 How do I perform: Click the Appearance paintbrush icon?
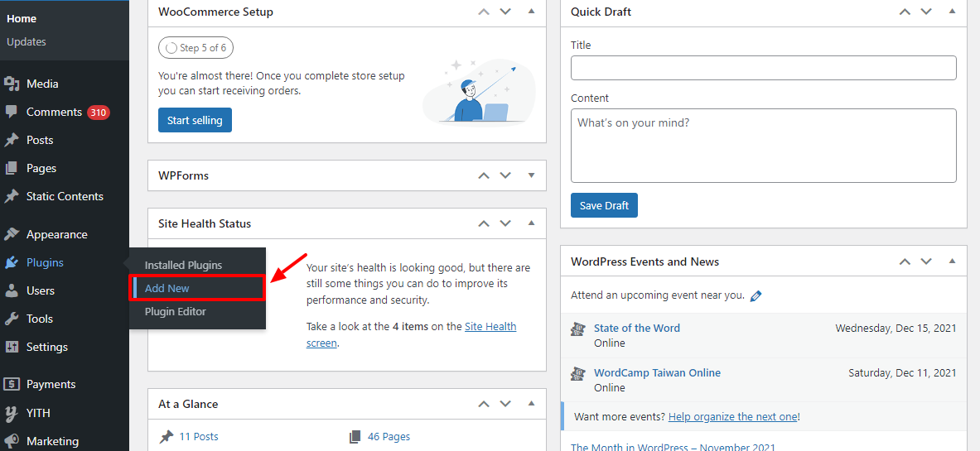[12, 234]
